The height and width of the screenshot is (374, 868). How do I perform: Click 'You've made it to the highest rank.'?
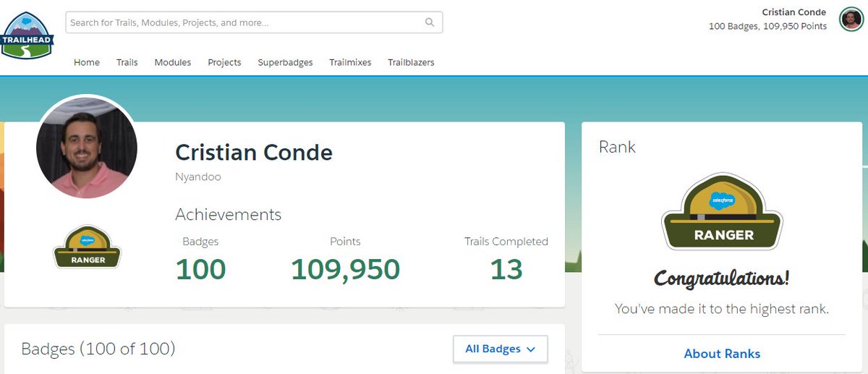pos(722,309)
